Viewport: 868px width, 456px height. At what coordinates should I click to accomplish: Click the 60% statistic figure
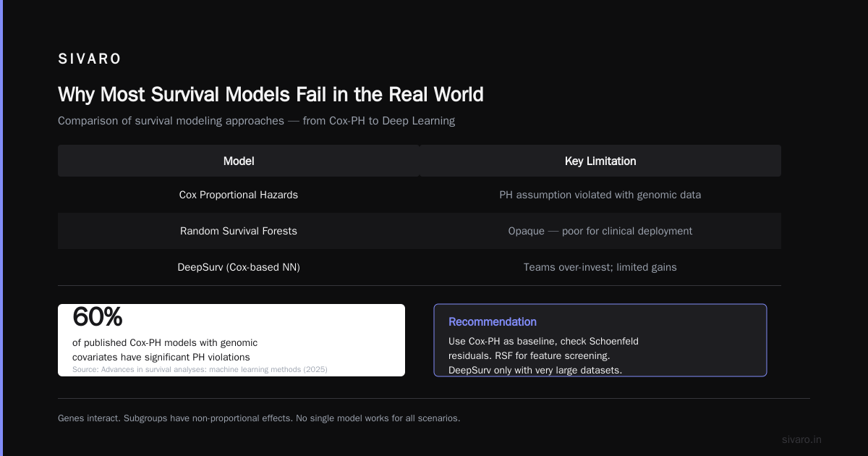point(98,317)
